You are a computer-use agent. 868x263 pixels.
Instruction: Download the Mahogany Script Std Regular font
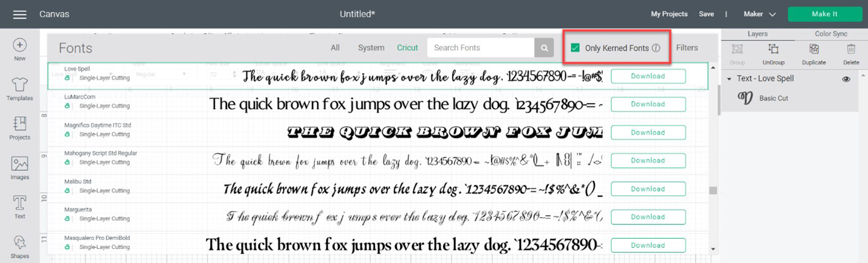pos(648,161)
